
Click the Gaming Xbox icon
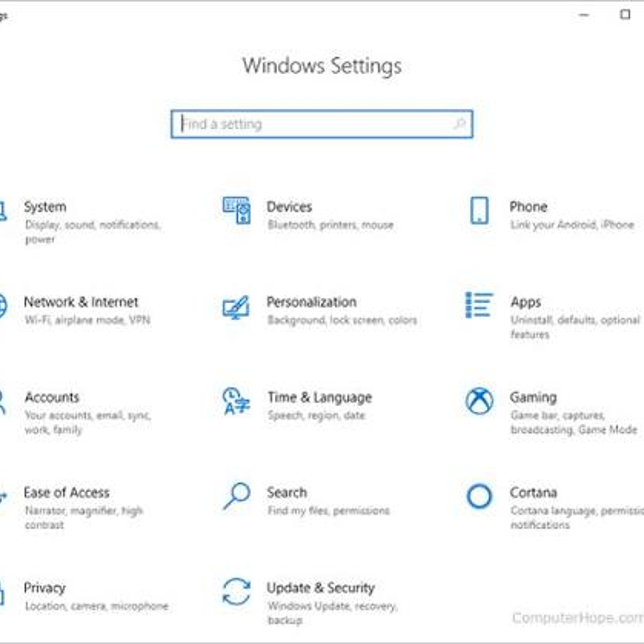479,401
